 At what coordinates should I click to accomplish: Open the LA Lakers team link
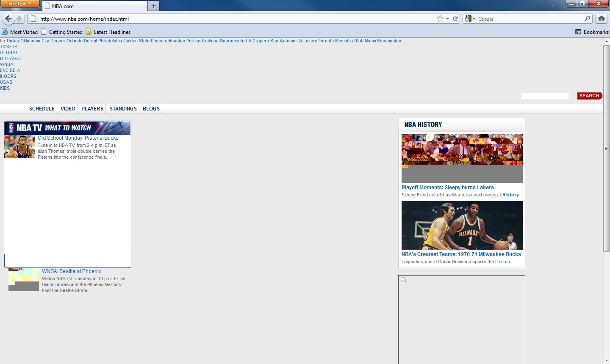[307, 41]
